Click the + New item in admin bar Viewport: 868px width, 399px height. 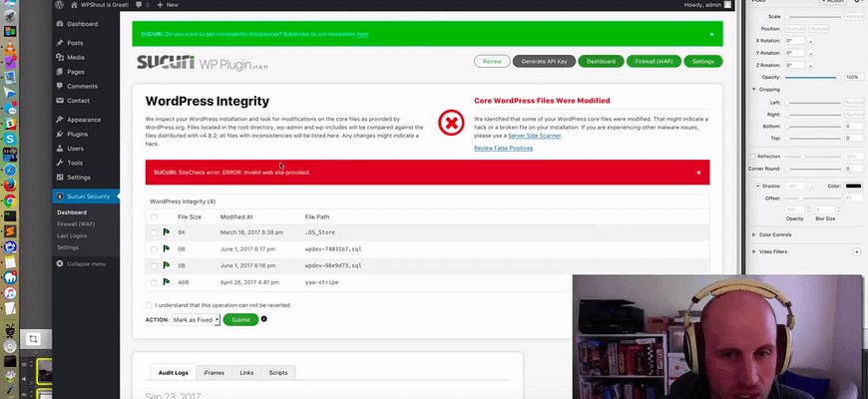pos(168,4)
